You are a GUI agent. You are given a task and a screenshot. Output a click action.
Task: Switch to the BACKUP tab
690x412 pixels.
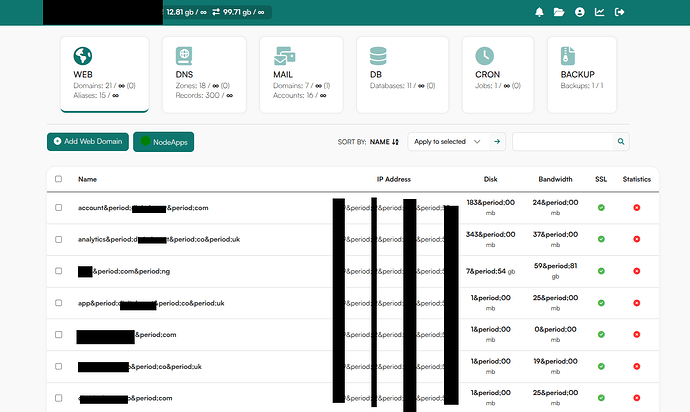pyautogui.click(x=582, y=74)
